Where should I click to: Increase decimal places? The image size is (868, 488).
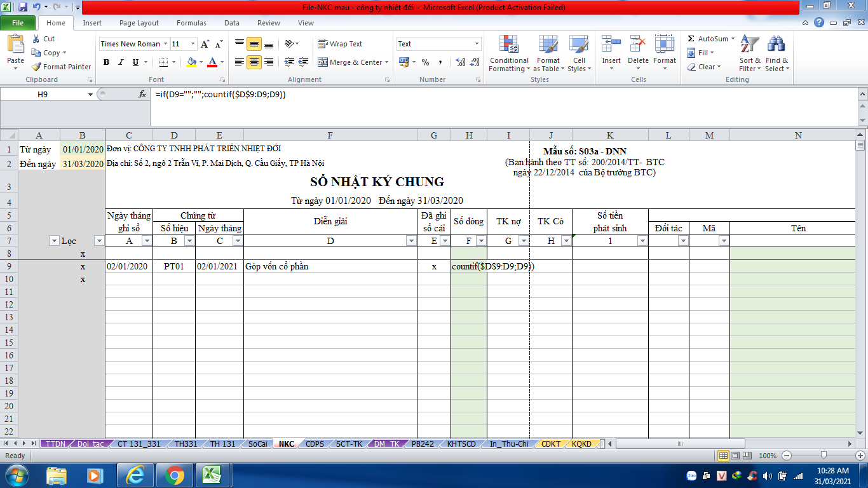click(460, 62)
